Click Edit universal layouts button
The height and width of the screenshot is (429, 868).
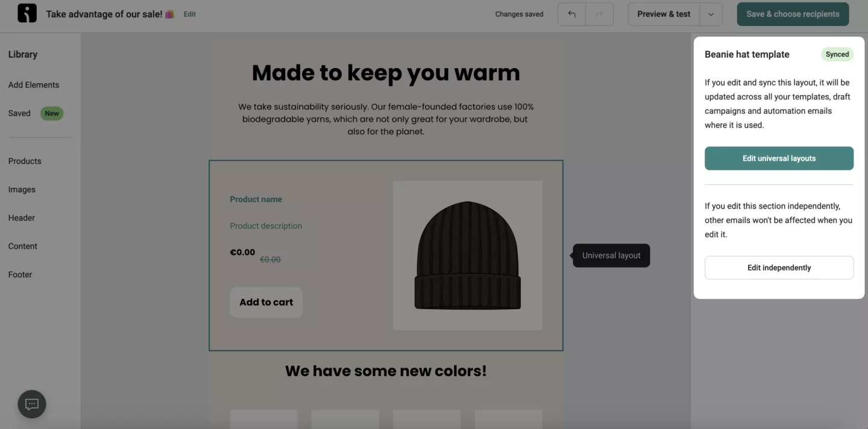click(x=779, y=158)
